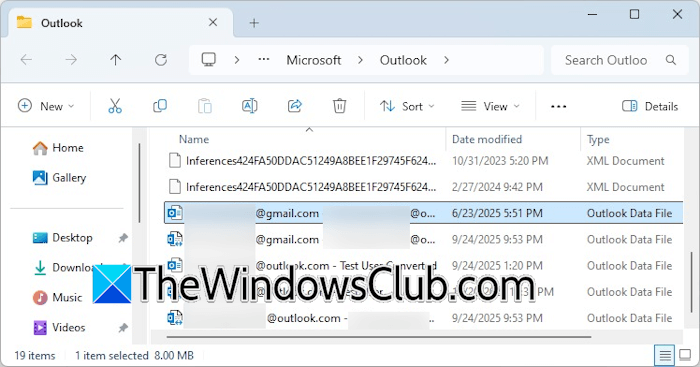
Task: Click the Delete trash icon
Action: (x=339, y=106)
